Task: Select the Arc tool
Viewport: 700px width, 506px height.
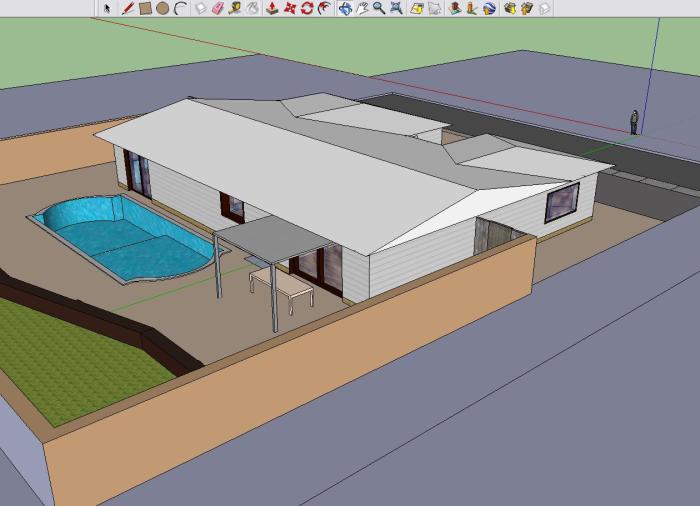Action: 180,8
